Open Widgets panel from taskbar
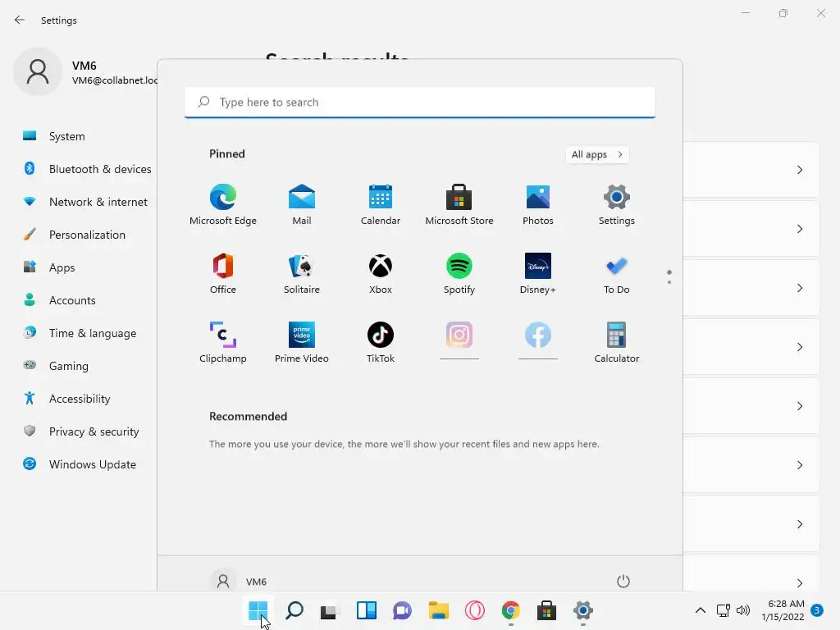 (x=367, y=610)
